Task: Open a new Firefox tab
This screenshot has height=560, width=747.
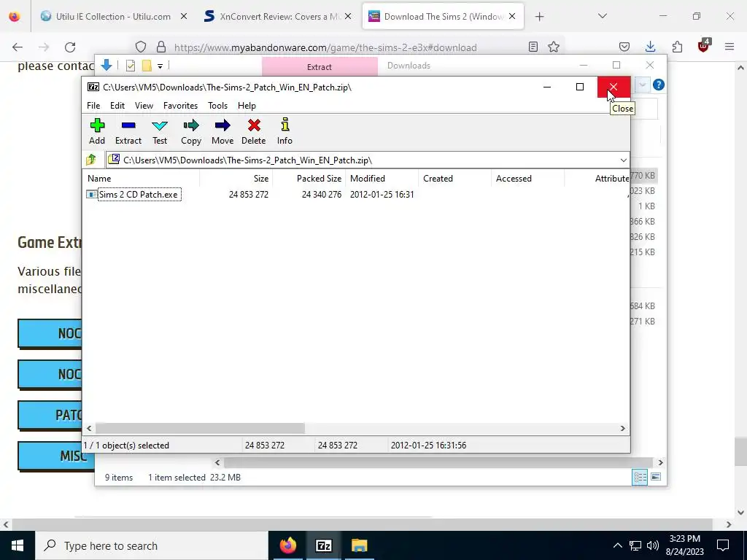Action: pyautogui.click(x=539, y=17)
